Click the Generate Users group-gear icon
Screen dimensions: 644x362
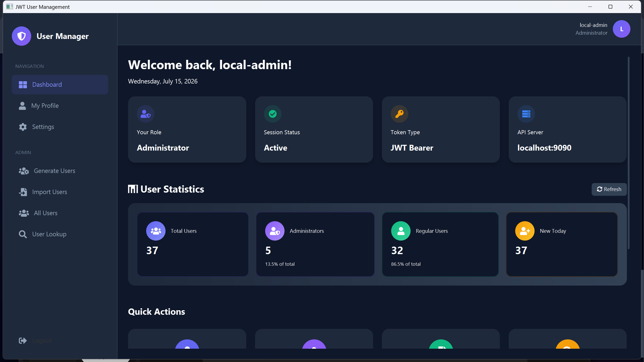[24, 171]
